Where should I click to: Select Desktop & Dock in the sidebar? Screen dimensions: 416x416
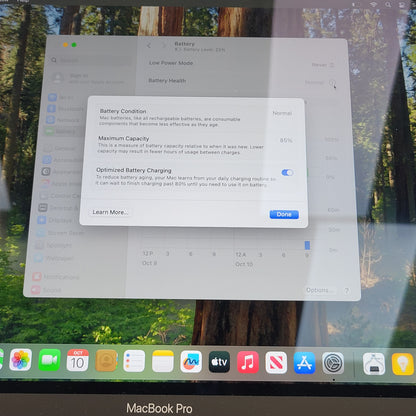59,208
